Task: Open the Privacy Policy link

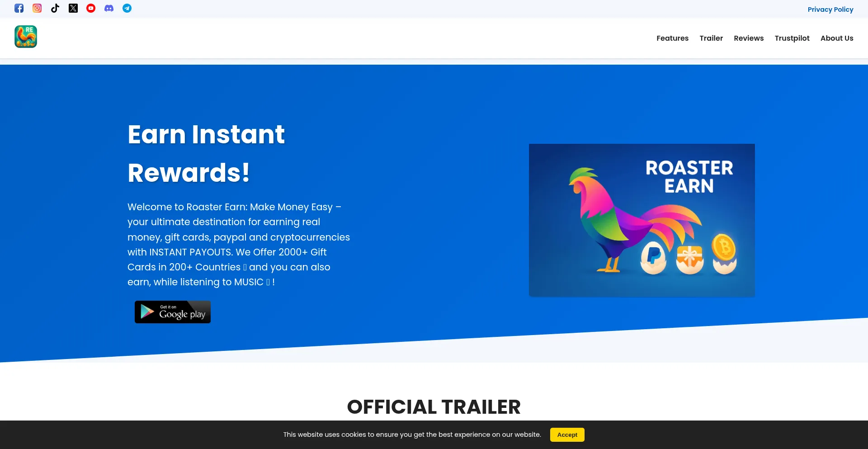Action: 830,9
